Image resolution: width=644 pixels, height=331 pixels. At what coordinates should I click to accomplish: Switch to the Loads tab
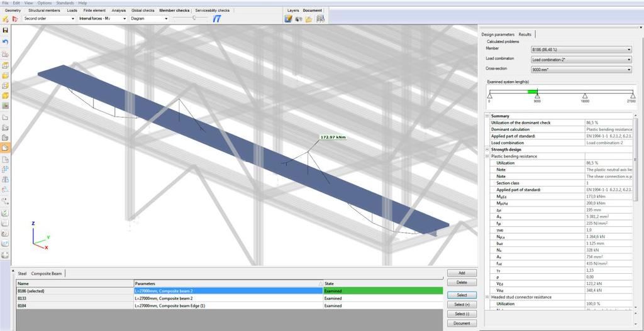pyautogui.click(x=72, y=10)
